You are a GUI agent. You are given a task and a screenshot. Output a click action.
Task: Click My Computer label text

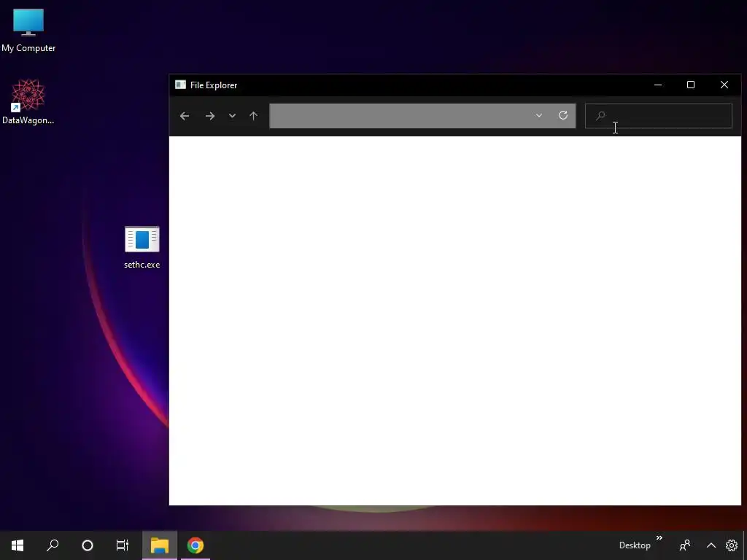tap(28, 48)
